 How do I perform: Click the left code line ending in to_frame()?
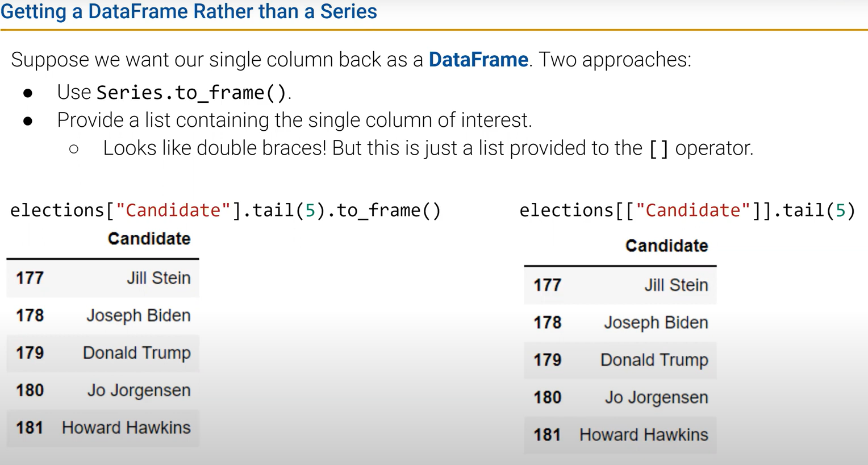(226, 210)
